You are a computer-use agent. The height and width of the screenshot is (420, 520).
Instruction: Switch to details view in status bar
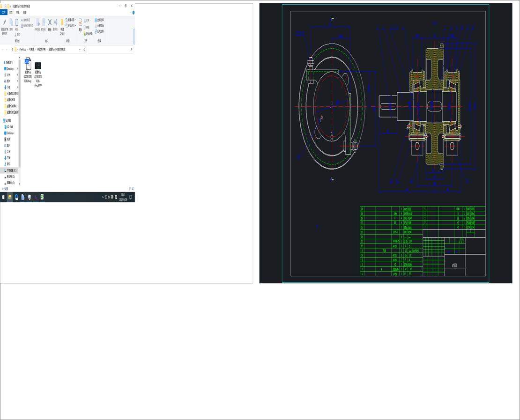pyautogui.click(x=130, y=189)
